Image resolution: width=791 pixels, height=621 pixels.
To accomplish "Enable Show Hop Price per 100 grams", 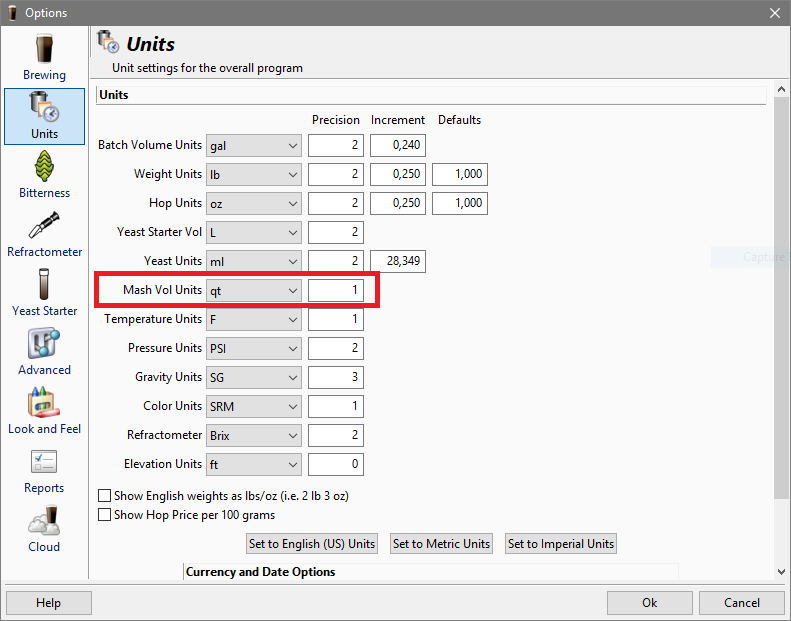I will [x=104, y=515].
